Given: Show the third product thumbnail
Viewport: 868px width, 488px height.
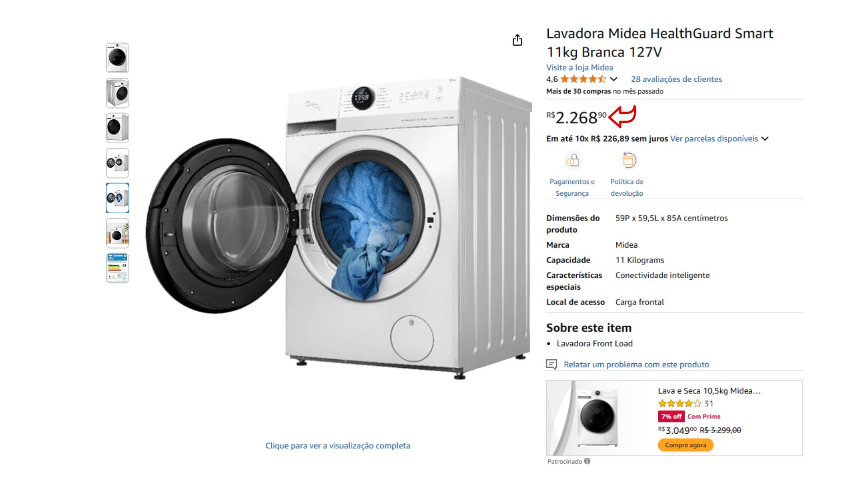Looking at the screenshot, I should coord(118,128).
